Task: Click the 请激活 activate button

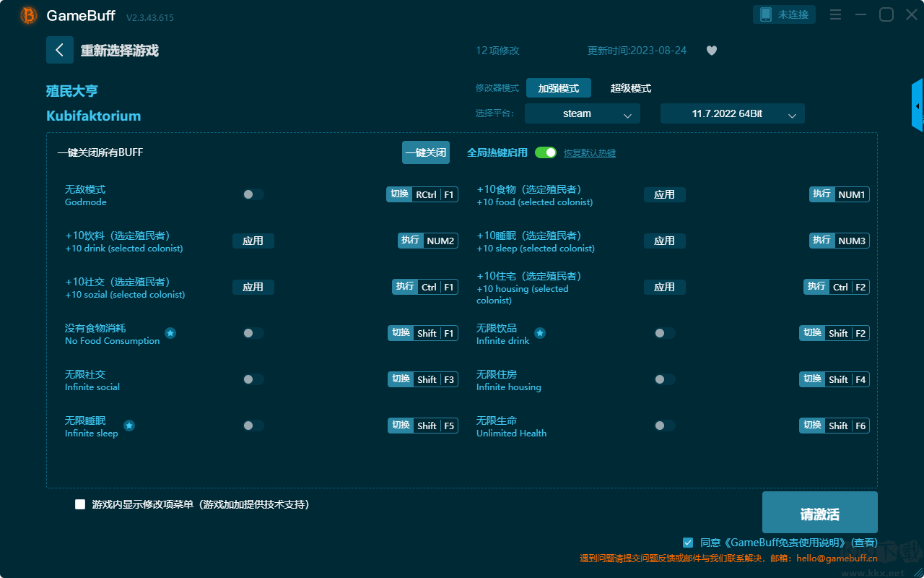Action: (820, 512)
